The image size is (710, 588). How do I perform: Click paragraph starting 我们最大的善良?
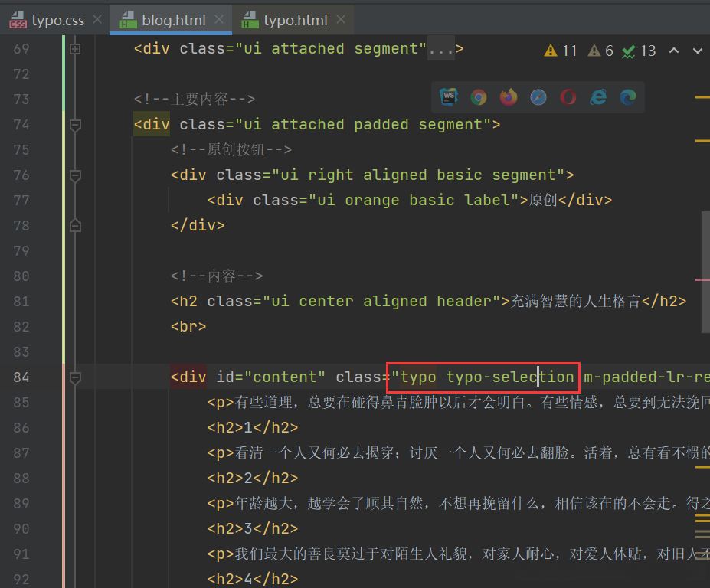[x=458, y=554]
